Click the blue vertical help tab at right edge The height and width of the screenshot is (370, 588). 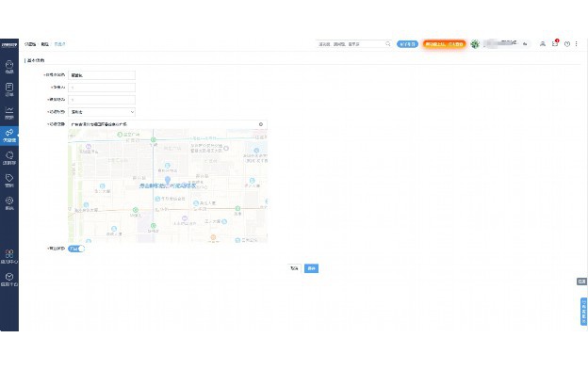click(584, 312)
